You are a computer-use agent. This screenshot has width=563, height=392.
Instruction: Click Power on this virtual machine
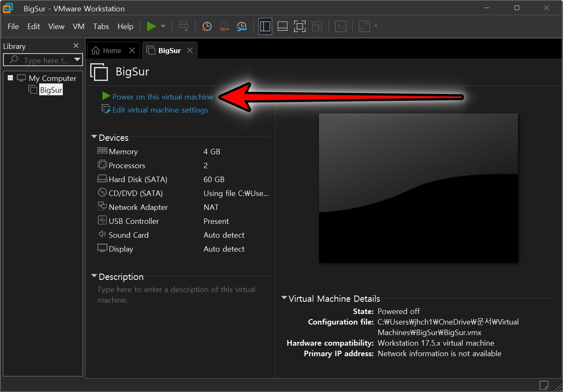(x=163, y=97)
